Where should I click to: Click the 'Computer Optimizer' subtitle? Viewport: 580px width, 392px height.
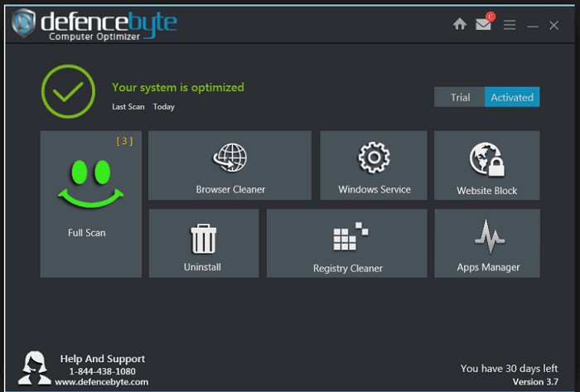pos(94,36)
